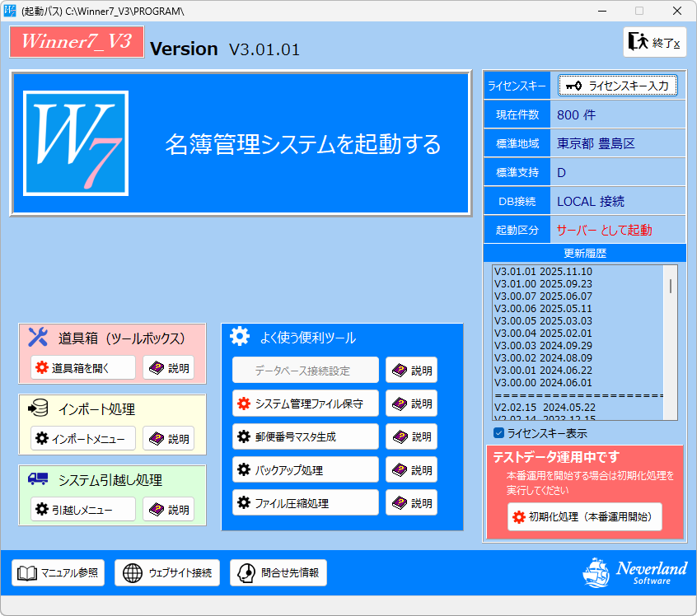Click the 更新履歴 list scrollbar
Screen dimensions: 697x616
671,343
